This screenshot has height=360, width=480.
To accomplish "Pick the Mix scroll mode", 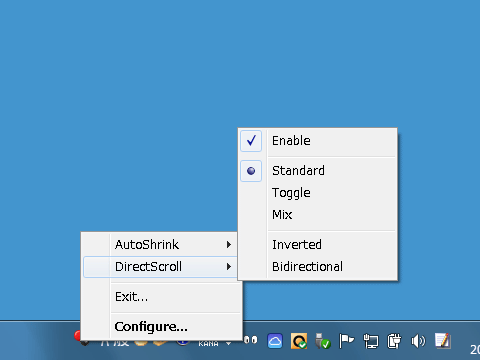I will tap(317, 215).
